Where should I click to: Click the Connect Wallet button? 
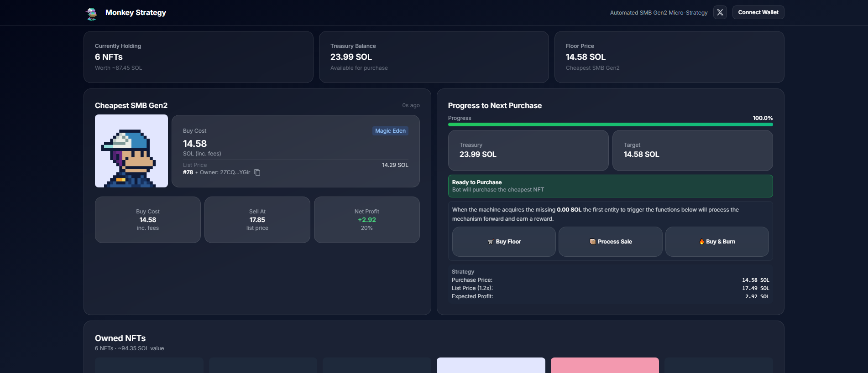[758, 12]
